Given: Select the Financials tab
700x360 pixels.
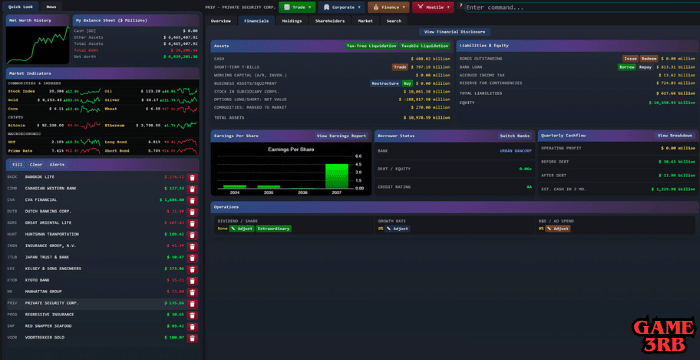Looking at the screenshot, I should [x=256, y=21].
